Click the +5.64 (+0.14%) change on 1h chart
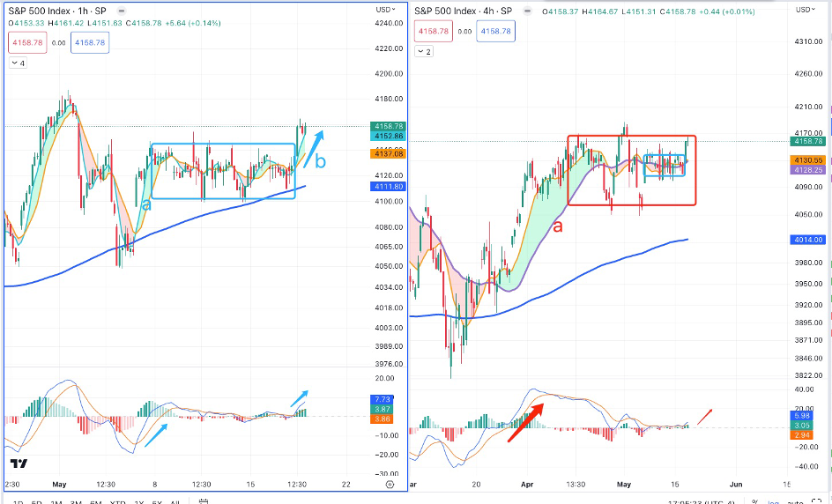 [x=193, y=23]
